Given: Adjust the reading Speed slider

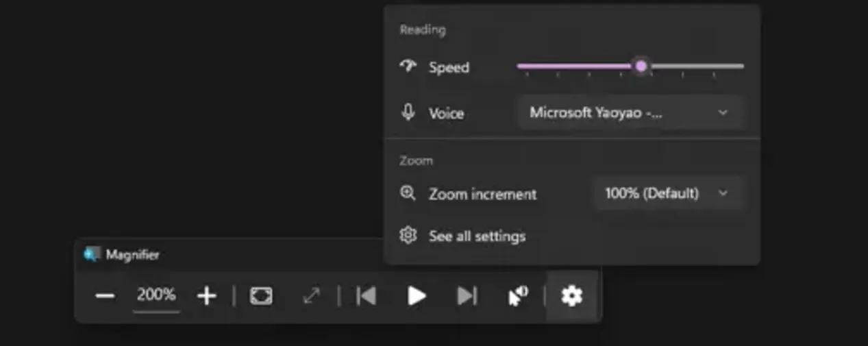Looking at the screenshot, I should click(630, 66).
